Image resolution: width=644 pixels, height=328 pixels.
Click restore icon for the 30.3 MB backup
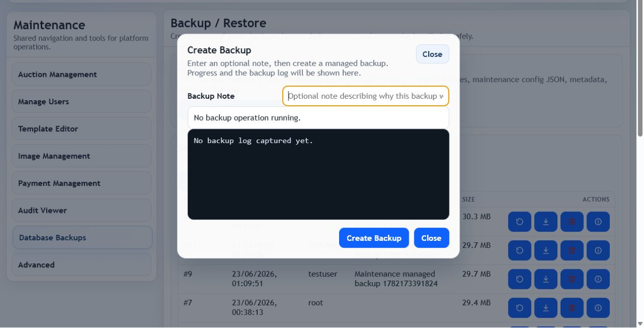pos(520,222)
